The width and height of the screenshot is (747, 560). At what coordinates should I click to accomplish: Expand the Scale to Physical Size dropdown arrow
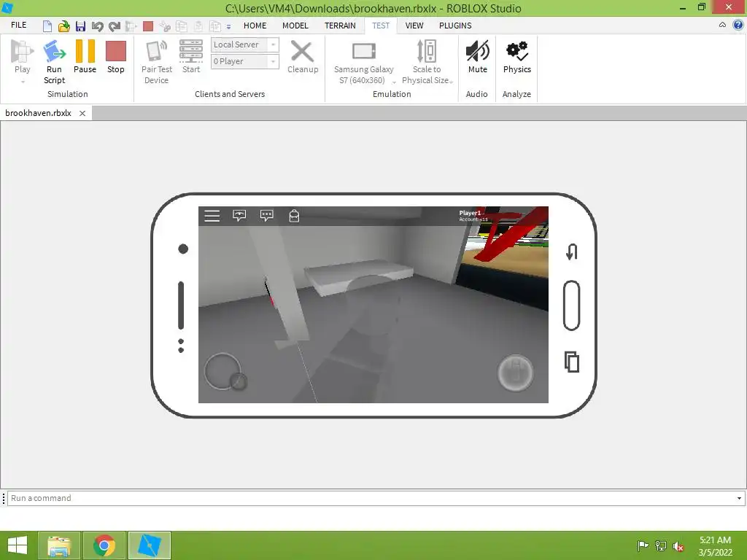451,82
